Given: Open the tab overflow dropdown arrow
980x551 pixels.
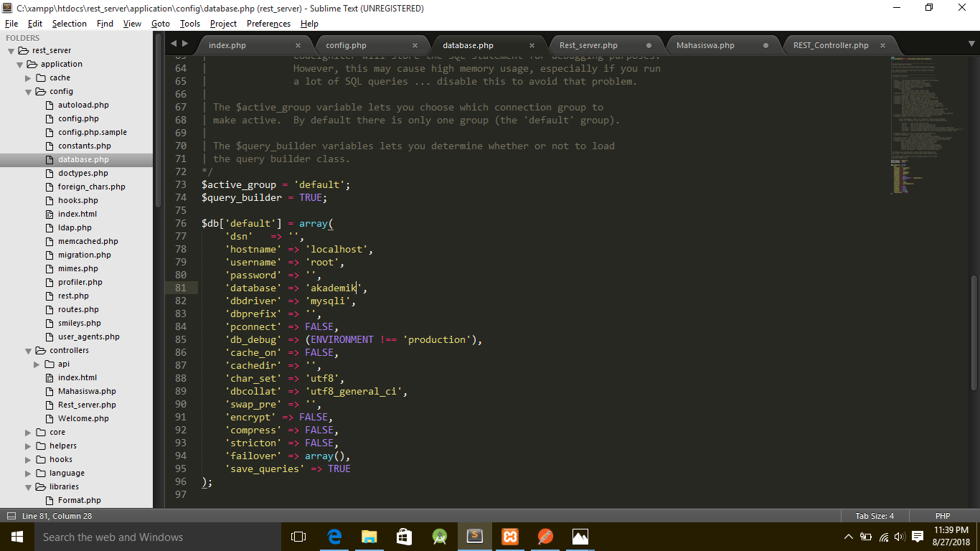Looking at the screenshot, I should pyautogui.click(x=970, y=44).
